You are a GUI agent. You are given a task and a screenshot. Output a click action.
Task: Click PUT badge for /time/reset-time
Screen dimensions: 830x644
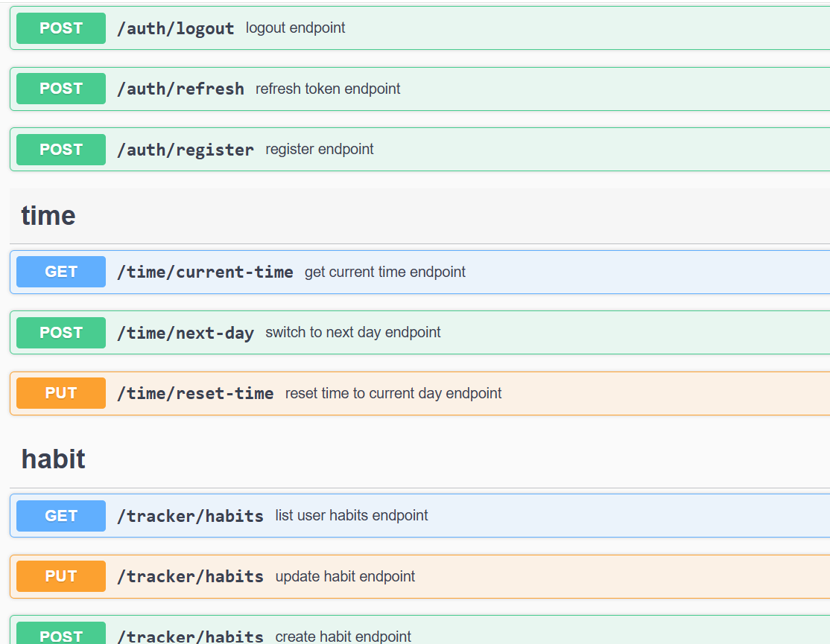[61, 394]
